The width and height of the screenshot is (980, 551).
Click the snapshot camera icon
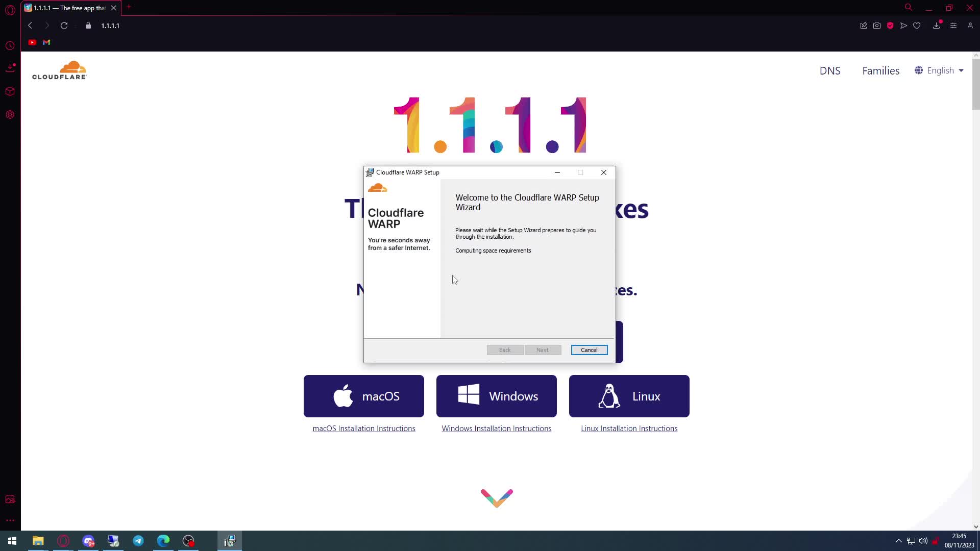(877, 26)
